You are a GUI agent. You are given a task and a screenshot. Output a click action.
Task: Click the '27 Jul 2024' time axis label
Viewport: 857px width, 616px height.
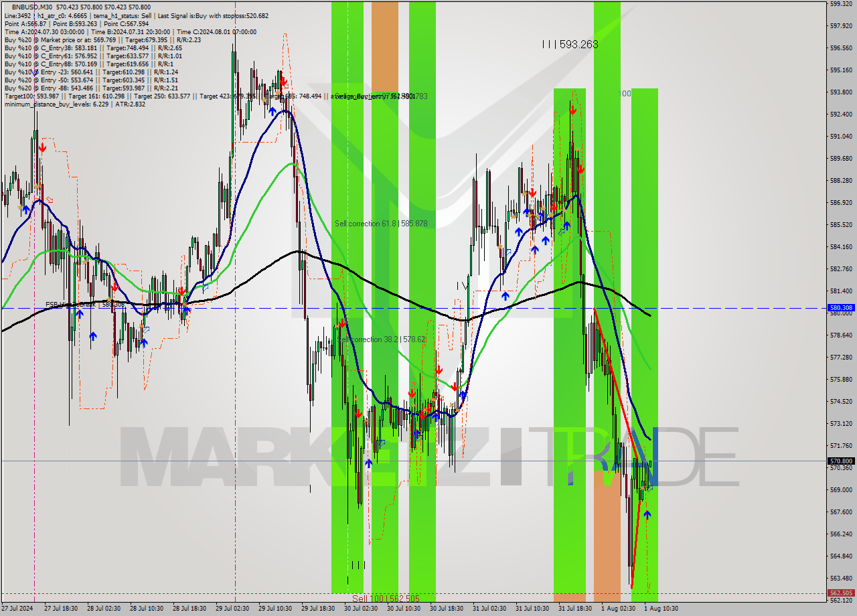point(17,609)
